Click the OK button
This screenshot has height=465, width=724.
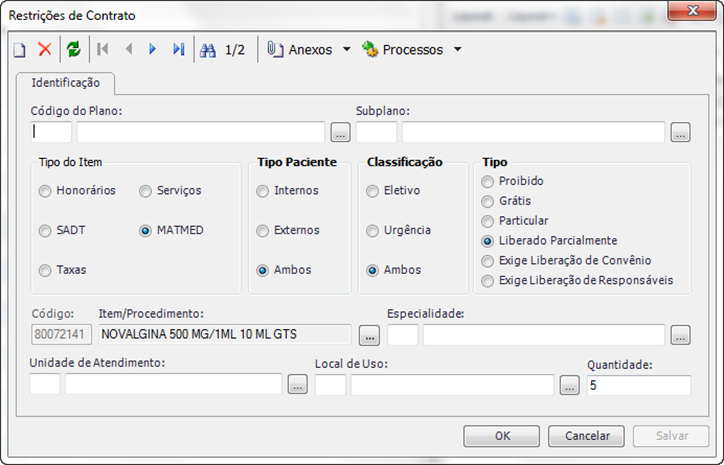coord(502,436)
